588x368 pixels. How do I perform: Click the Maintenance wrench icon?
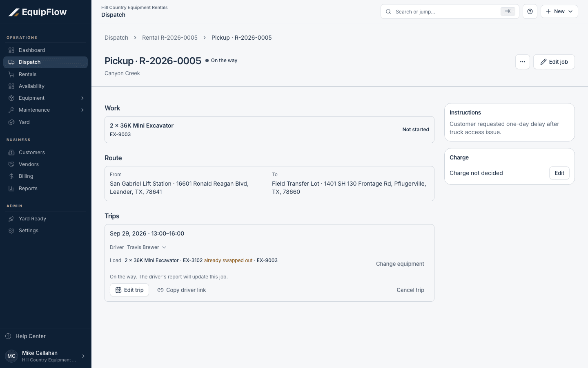pyautogui.click(x=11, y=110)
